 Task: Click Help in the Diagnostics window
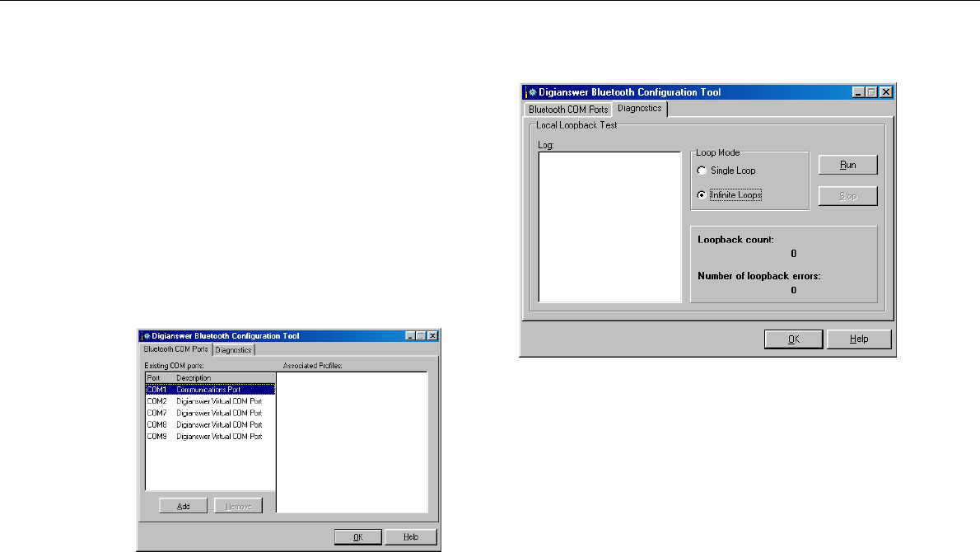tap(859, 339)
